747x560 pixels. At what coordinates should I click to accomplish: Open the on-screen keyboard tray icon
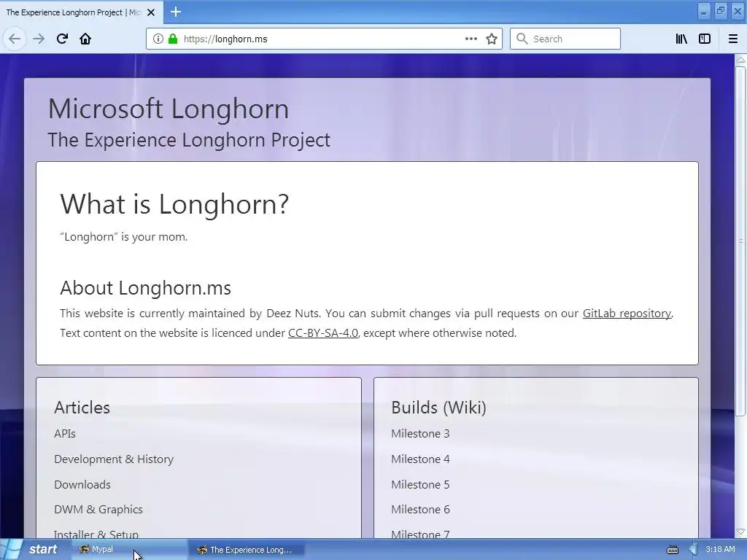pos(672,550)
